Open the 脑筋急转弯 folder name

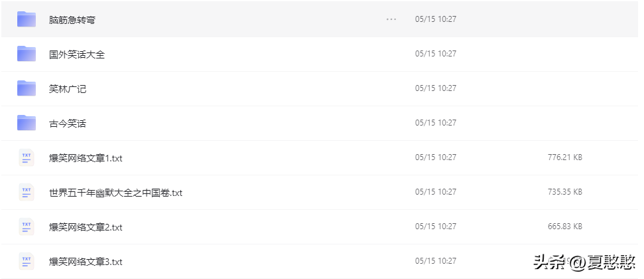pos(72,20)
